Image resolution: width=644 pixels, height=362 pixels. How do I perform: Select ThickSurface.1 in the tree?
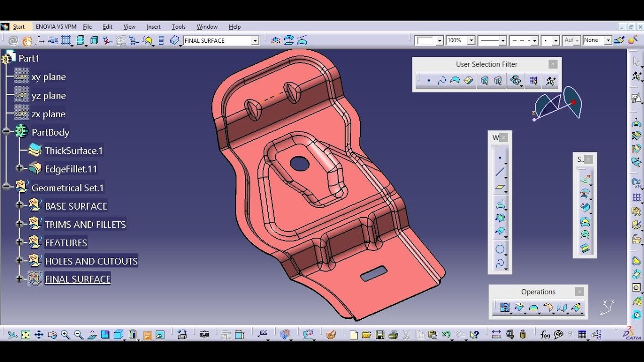73,150
